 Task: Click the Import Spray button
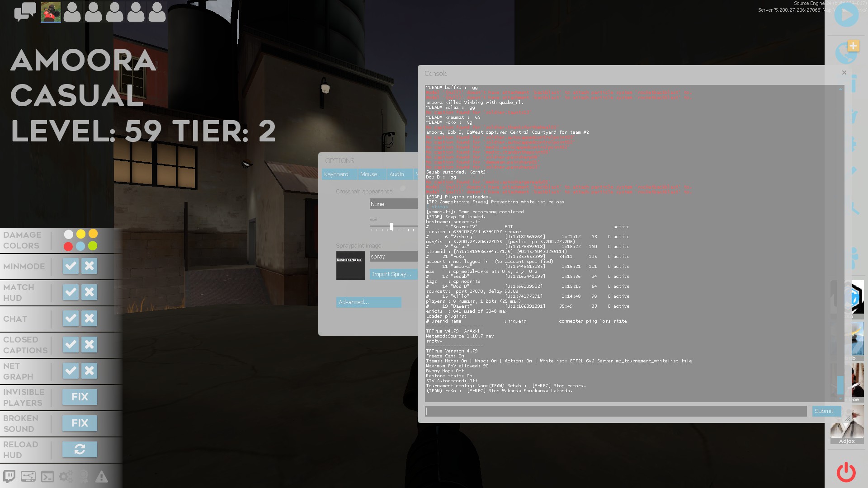pyautogui.click(x=392, y=274)
